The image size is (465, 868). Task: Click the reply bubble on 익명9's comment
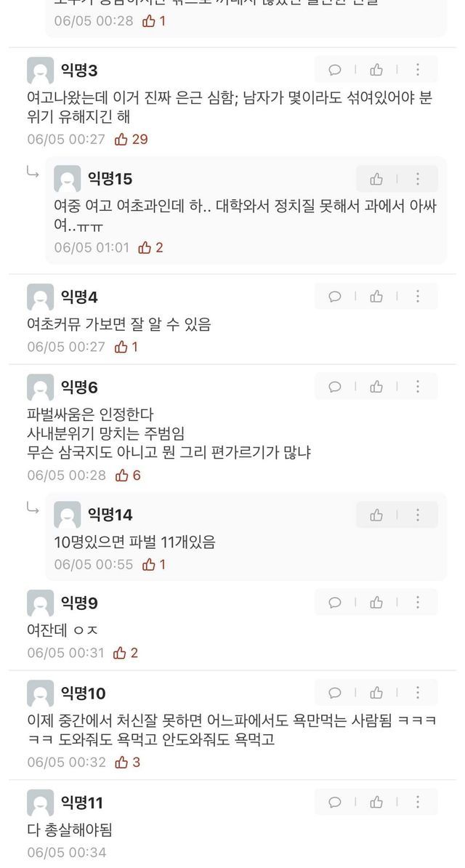[x=335, y=603]
